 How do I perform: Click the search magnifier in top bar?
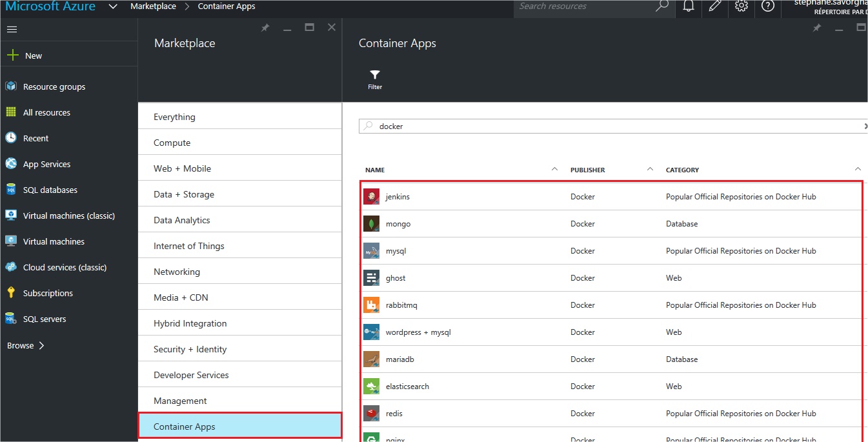(662, 6)
